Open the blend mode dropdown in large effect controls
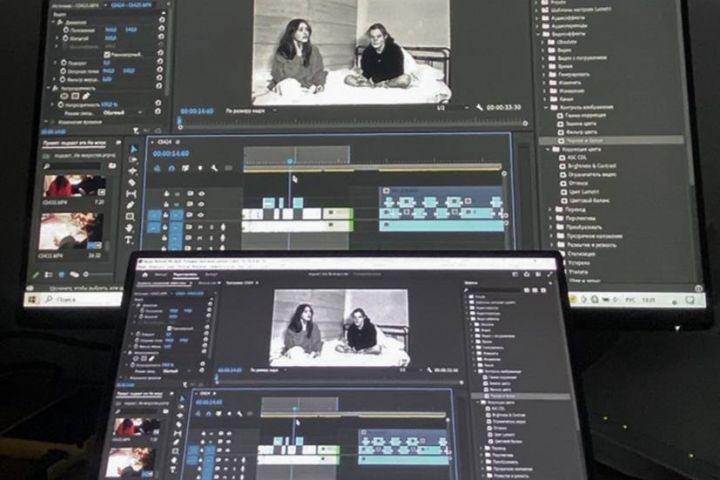The image size is (720, 480). point(122,113)
